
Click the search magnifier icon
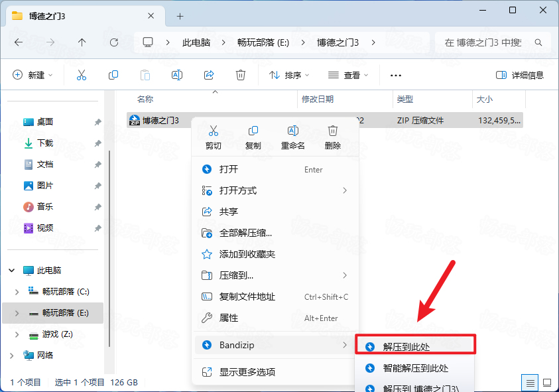tap(538, 42)
